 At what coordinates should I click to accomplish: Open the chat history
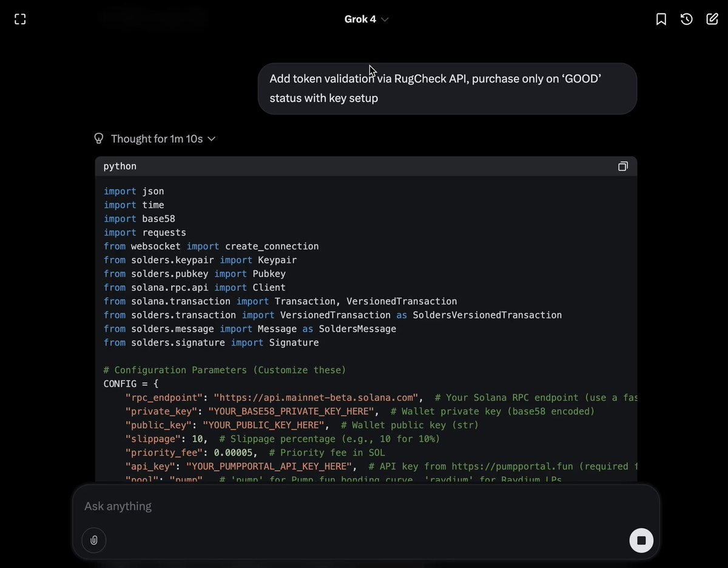pos(687,19)
